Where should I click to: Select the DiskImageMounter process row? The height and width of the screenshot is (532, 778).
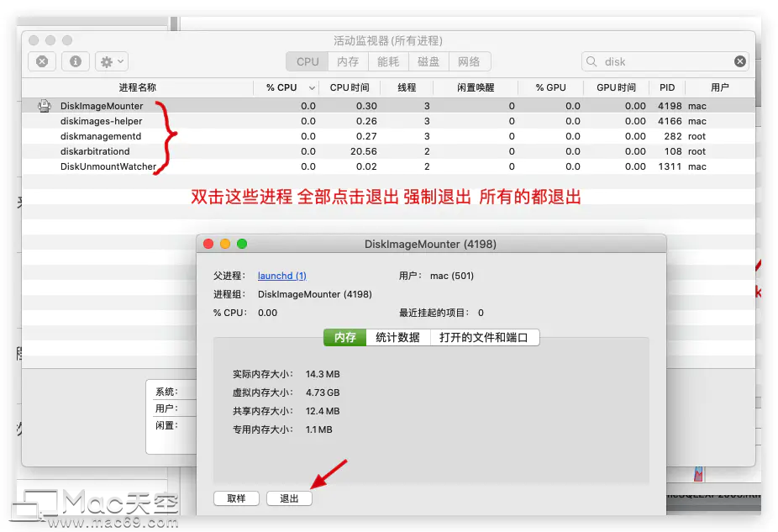(388, 106)
